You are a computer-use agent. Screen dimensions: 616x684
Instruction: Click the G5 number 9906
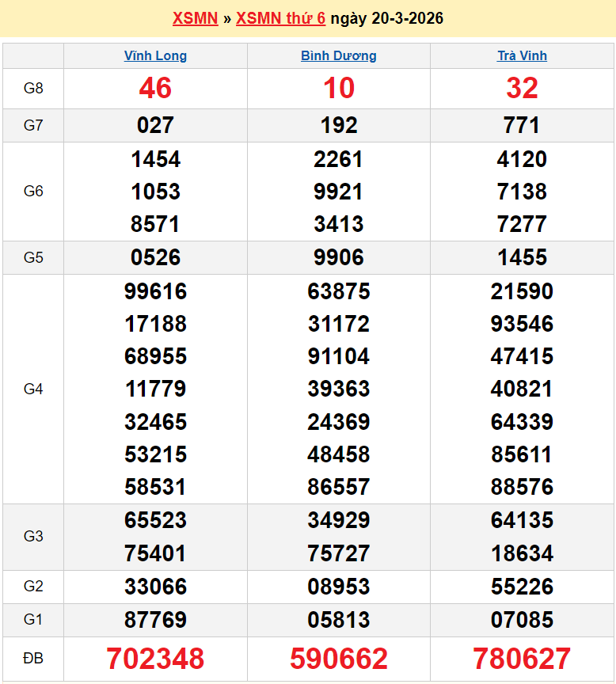click(x=339, y=257)
